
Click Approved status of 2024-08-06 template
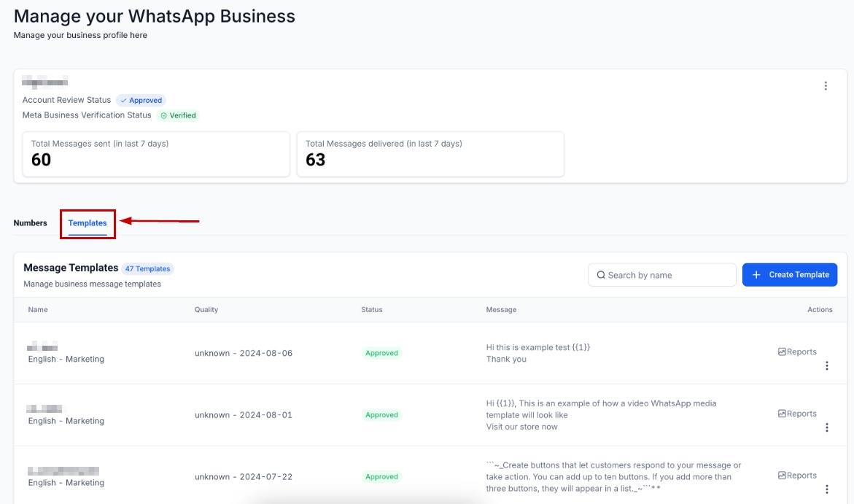tap(381, 353)
